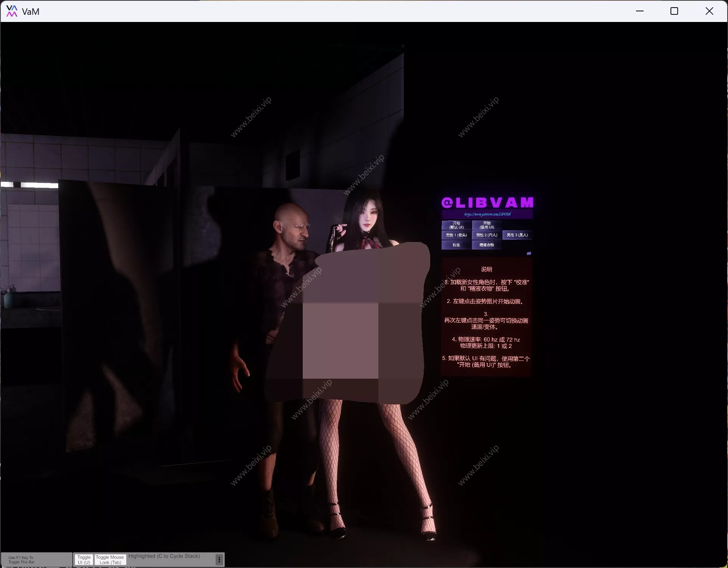Click the VaM app icon in title bar

pos(12,11)
